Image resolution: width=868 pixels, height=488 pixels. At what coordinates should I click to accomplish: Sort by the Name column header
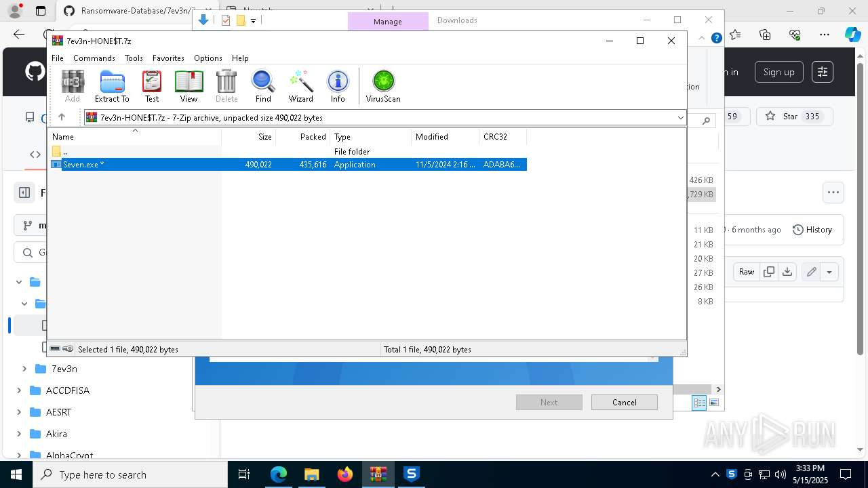click(136, 137)
